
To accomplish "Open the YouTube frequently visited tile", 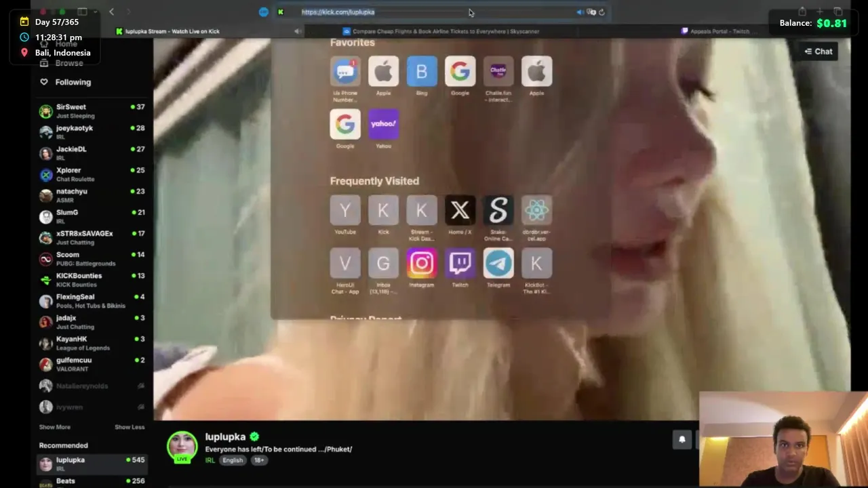I will coord(345,211).
